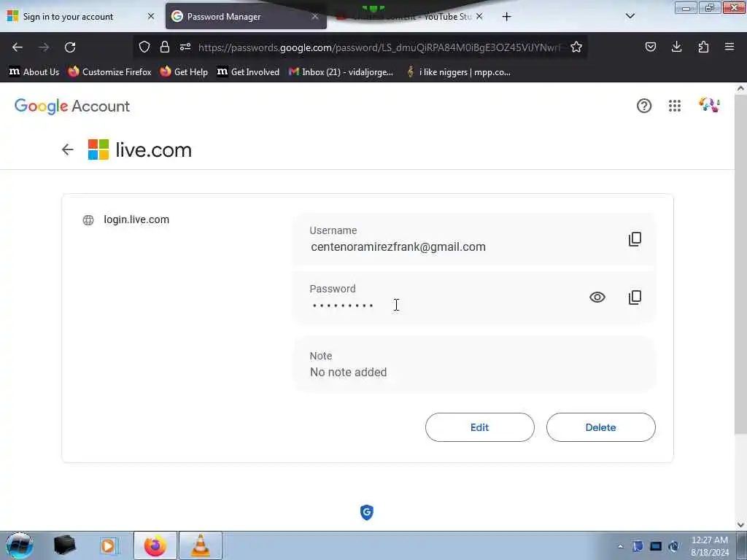Open a new tab with plus button

506,17
